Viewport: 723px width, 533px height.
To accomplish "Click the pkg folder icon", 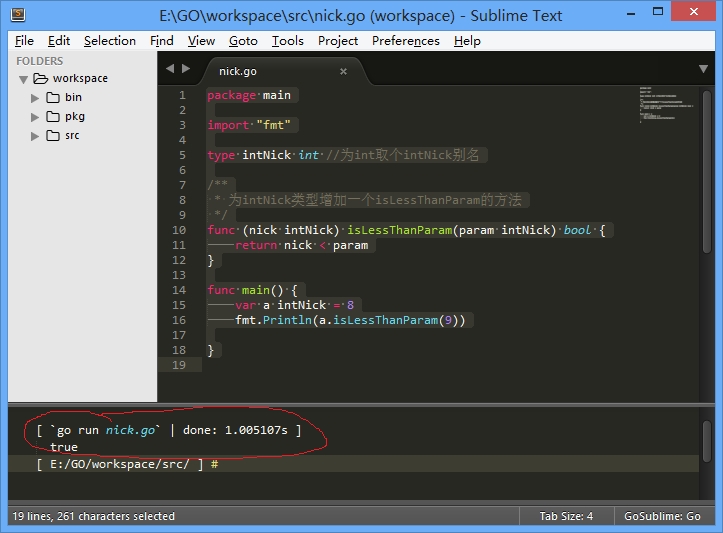I will [x=53, y=117].
